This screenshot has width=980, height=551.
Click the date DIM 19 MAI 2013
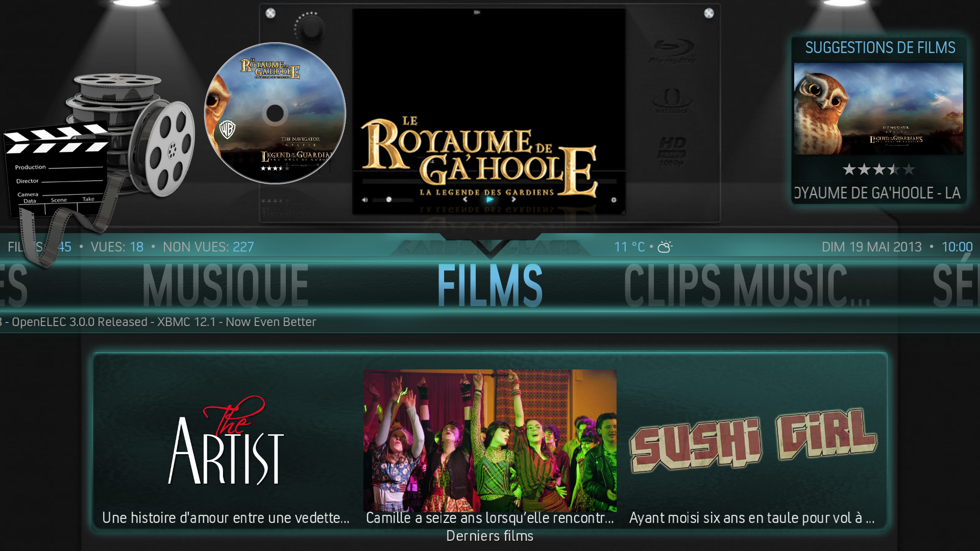871,247
